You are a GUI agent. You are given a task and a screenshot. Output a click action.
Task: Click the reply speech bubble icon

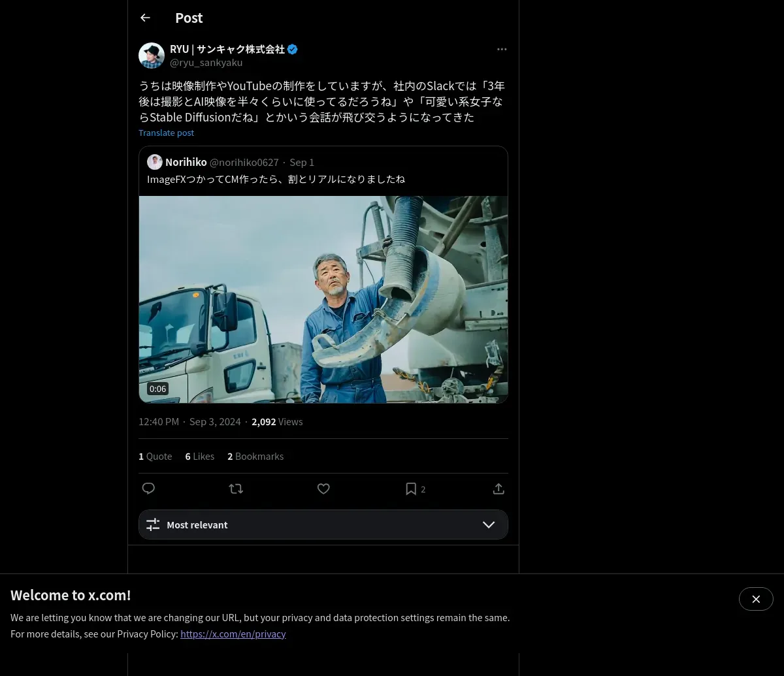click(x=148, y=489)
